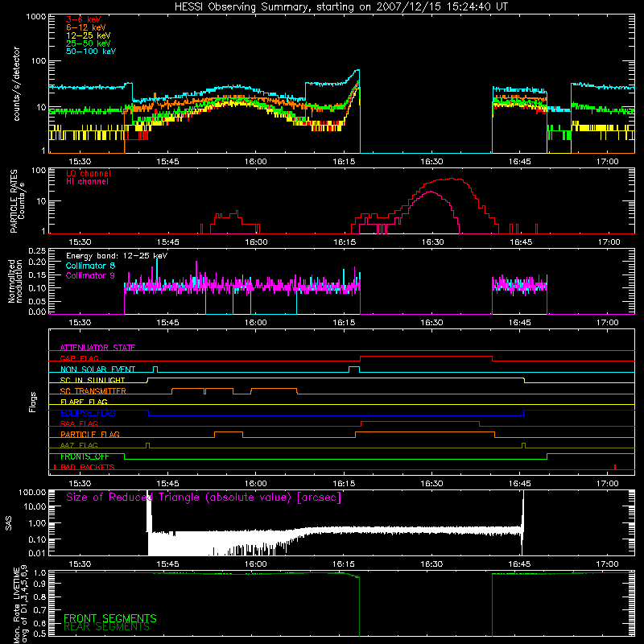The height and width of the screenshot is (644, 644).
Task: Select the 25-50 keV legend label
Action: pos(89,43)
